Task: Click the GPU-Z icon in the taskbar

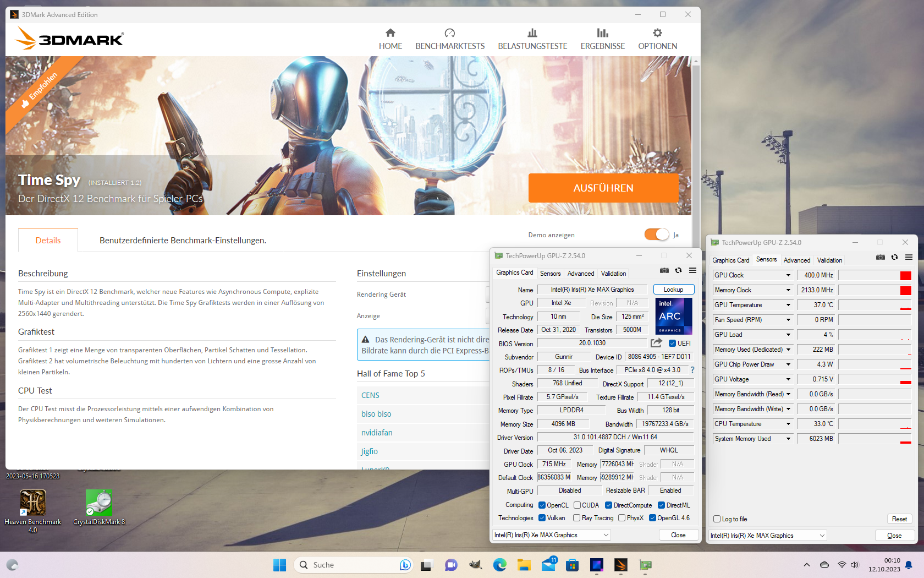Action: click(645, 565)
